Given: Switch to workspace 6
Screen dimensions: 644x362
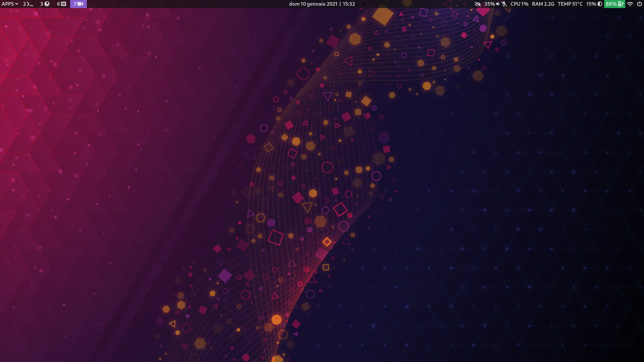Looking at the screenshot, I should pyautogui.click(x=61, y=4).
